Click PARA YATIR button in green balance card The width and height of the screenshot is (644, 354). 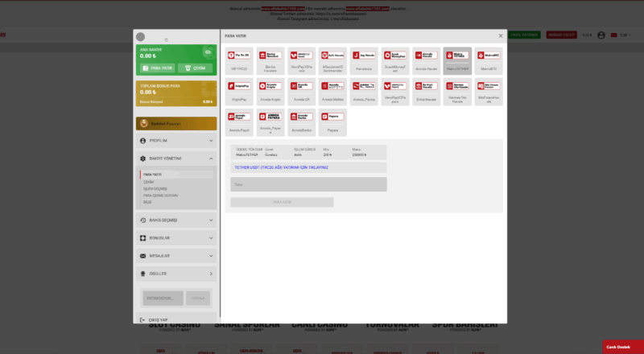[157, 68]
